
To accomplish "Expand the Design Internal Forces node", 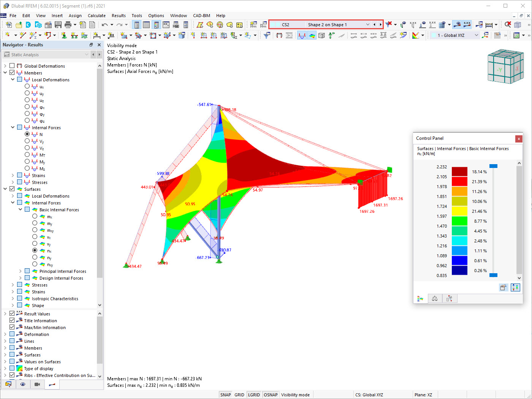I will click(21, 278).
